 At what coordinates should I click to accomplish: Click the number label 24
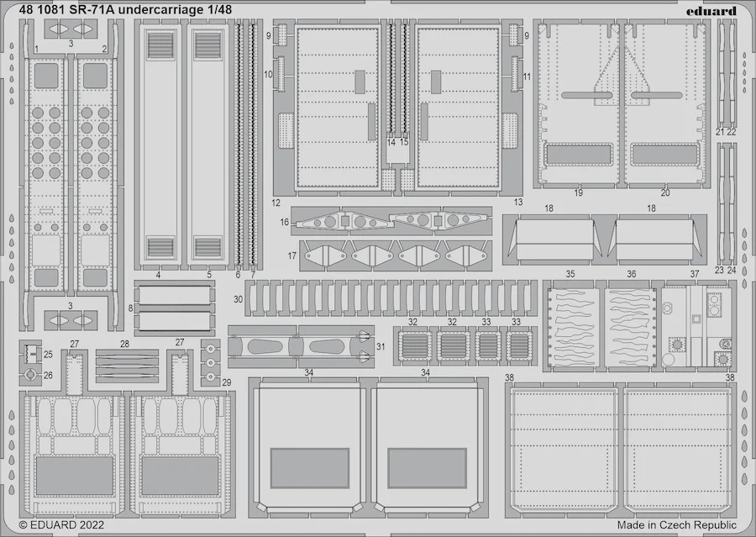pos(732,271)
